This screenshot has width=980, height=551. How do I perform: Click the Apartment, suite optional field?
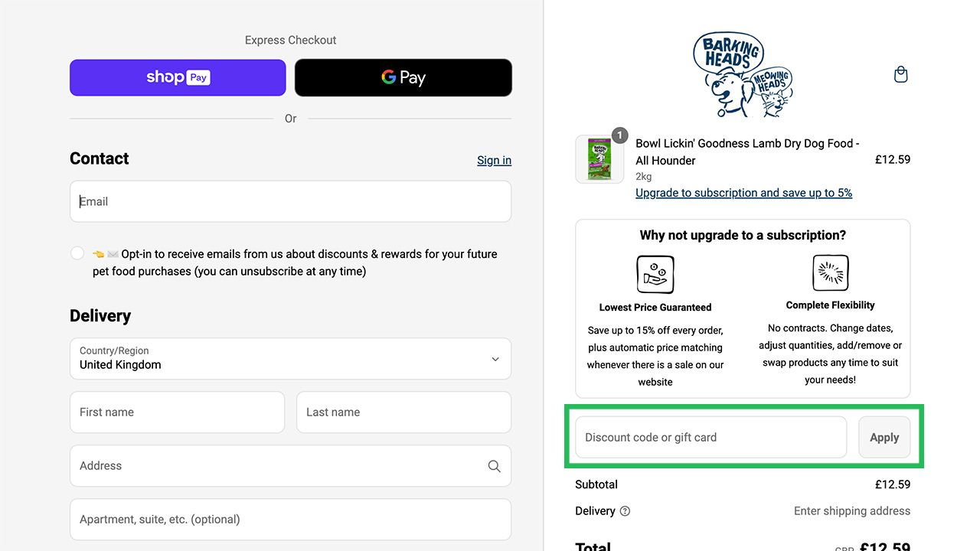pyautogui.click(x=290, y=520)
